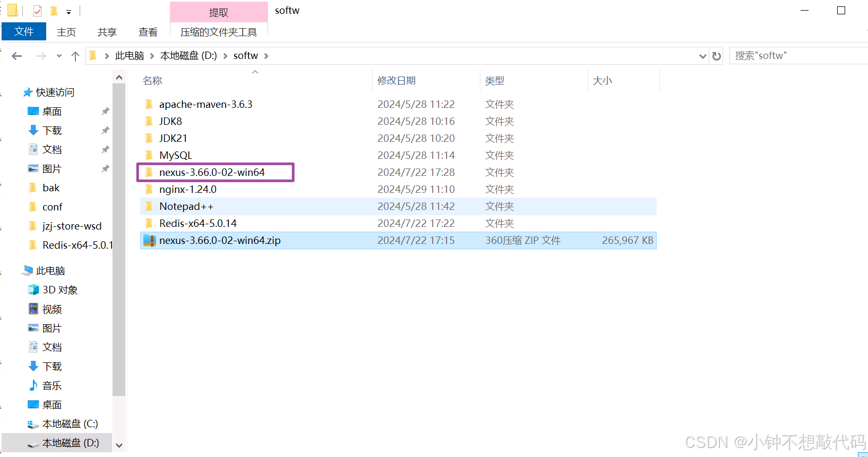Click the Forward navigation arrow

(x=41, y=56)
